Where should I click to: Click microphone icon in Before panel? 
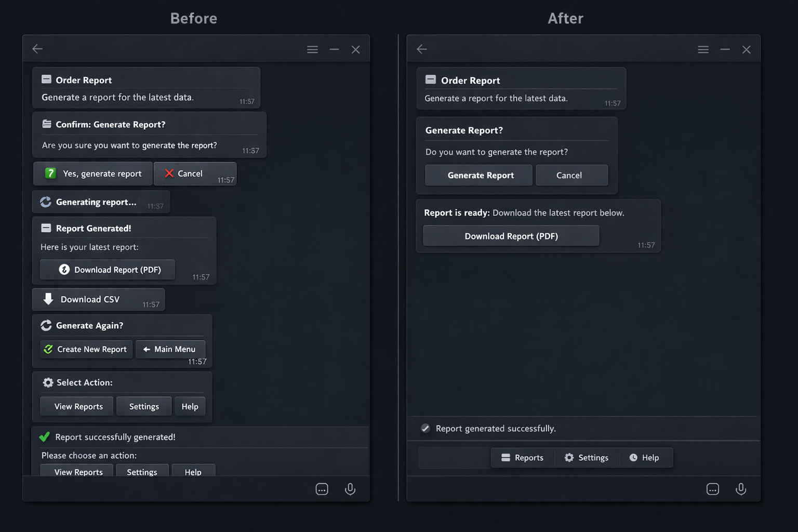point(350,489)
